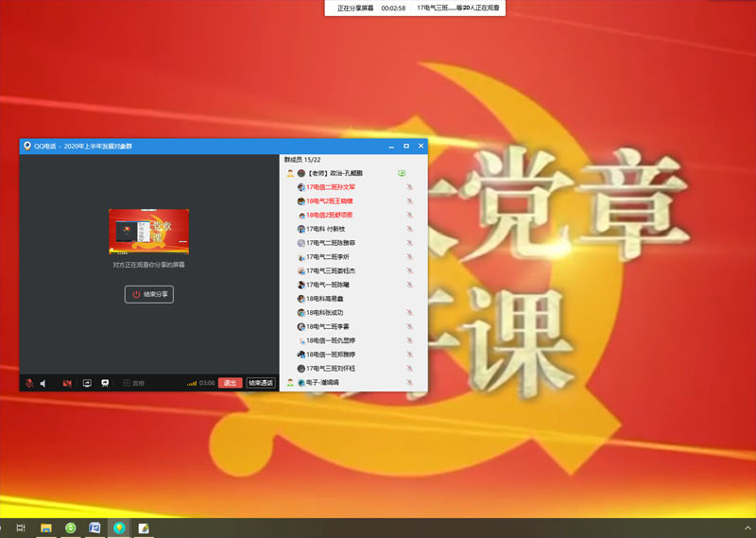The height and width of the screenshot is (538, 756).
Task: Click the speaker volume icon
Action: click(x=43, y=383)
